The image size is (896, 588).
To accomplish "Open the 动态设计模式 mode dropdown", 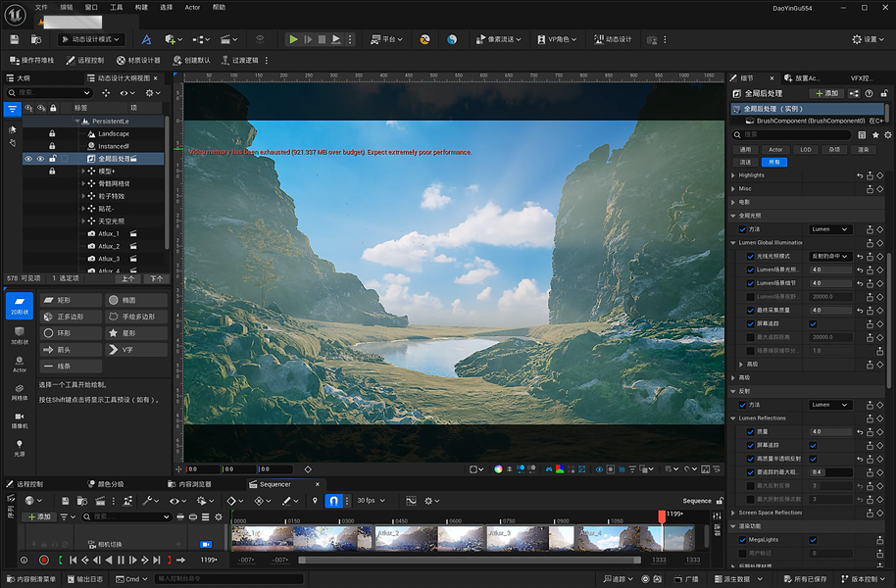I will 91,39.
